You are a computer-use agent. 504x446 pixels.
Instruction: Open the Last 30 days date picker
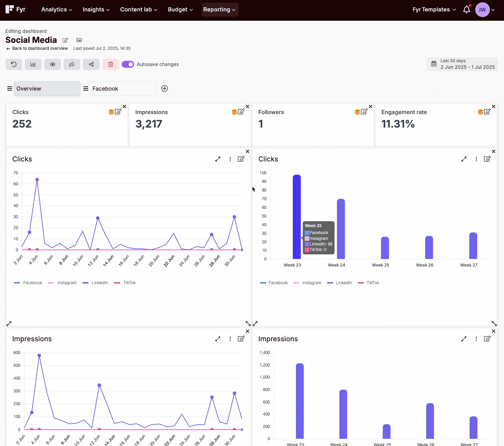point(462,64)
